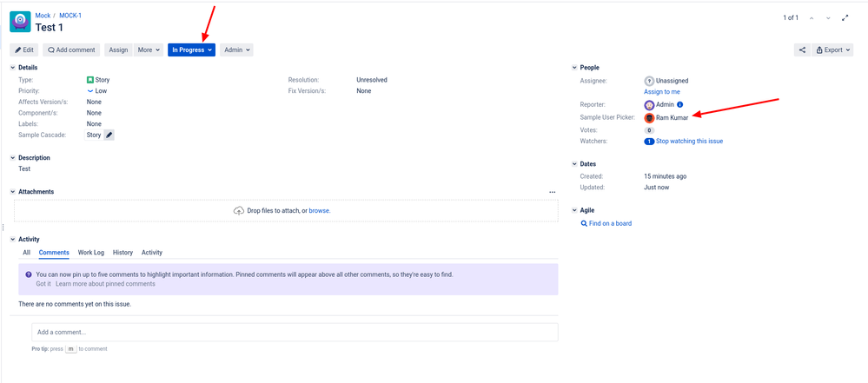Click the Low priority arrow icon
Image resolution: width=868 pixels, height=383 pixels.
click(90, 91)
